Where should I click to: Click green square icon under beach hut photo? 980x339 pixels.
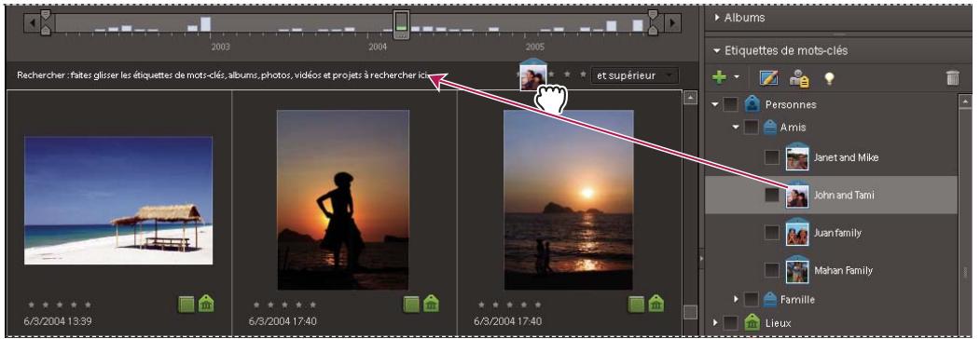[186, 304]
